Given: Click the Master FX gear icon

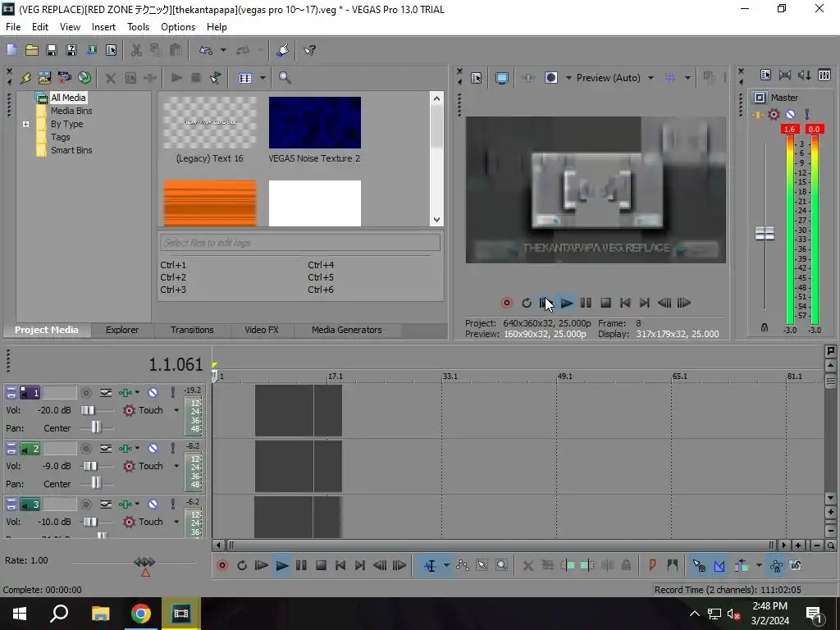Looking at the screenshot, I should pyautogui.click(x=774, y=114).
